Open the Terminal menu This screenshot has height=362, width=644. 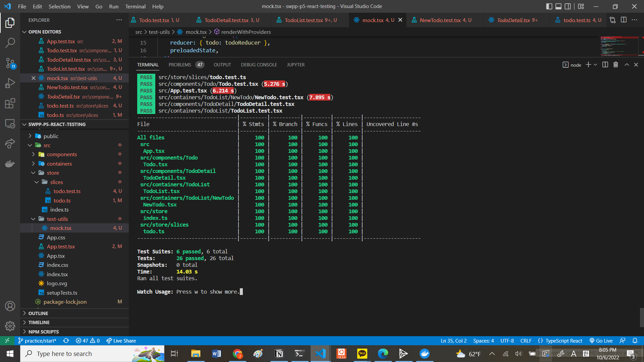[135, 6]
